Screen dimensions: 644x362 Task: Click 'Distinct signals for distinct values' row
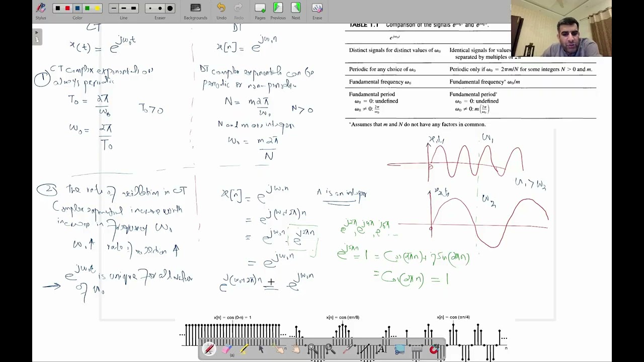pyautogui.click(x=395, y=50)
